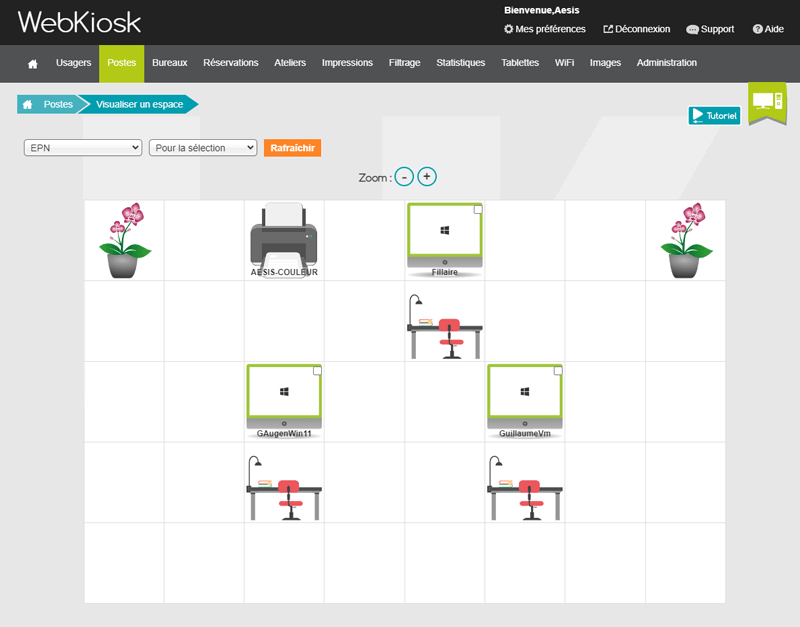Click the Déconnexion link
This screenshot has height=627, width=800.
[637, 29]
